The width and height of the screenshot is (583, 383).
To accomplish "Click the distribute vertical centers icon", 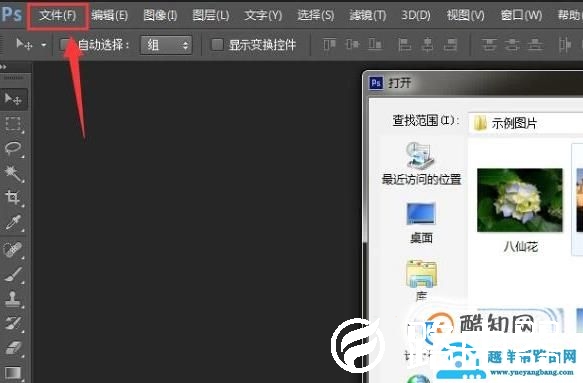I will pyautogui.click(x=512, y=45).
